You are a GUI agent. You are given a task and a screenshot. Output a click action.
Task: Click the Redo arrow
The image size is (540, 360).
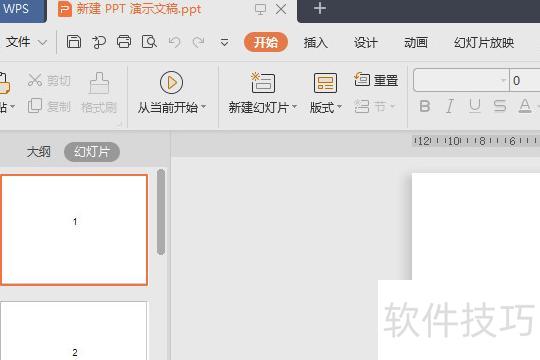point(199,42)
